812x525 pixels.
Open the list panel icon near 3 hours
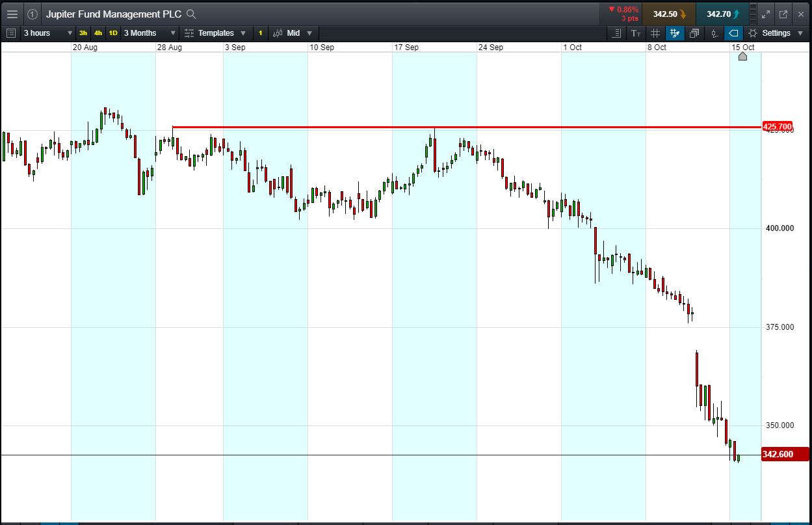click(10, 33)
